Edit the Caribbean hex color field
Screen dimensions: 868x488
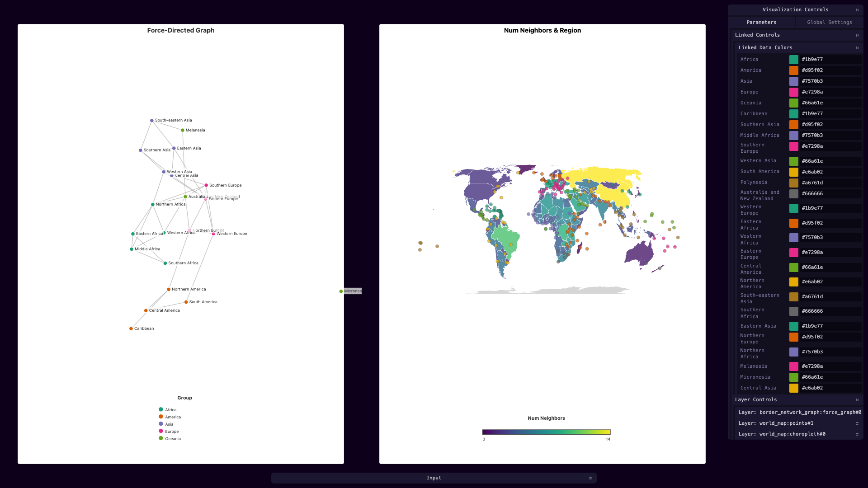coord(831,114)
